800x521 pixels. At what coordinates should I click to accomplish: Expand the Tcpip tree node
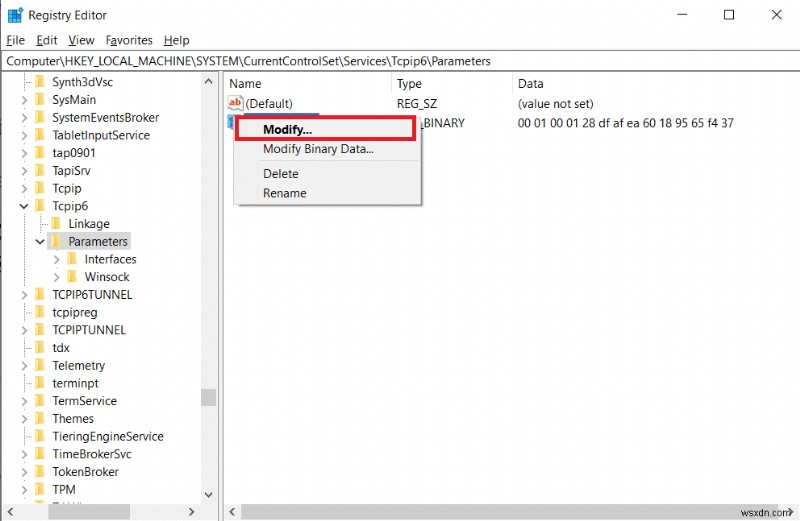tap(24, 189)
